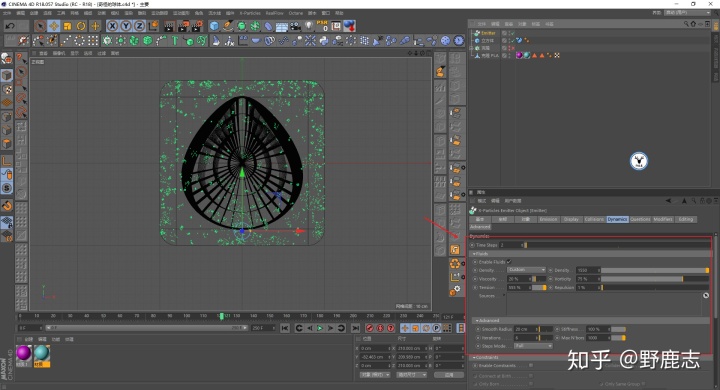The image size is (720, 390).
Task: Open the coordinate mode dropdown below Z position
Action: coord(375,375)
